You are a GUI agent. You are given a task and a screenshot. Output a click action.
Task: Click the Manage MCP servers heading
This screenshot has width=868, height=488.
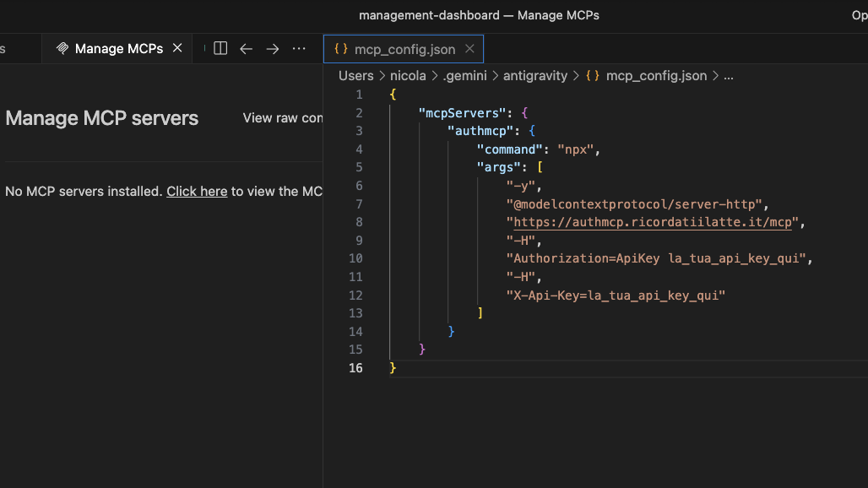click(x=101, y=118)
